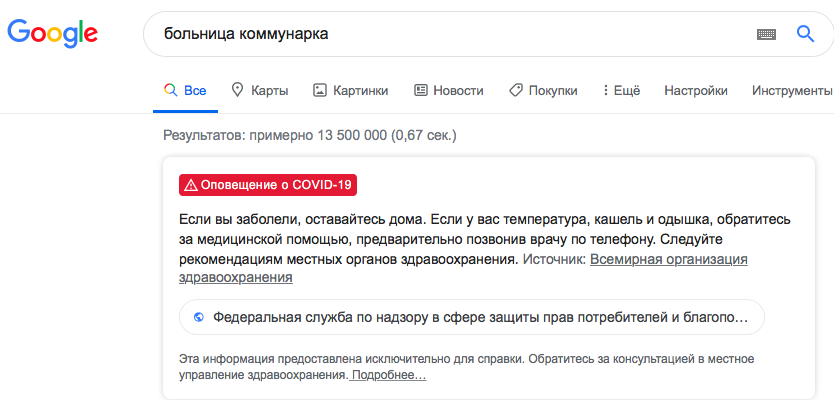Open the Настройки settings dropdown
This screenshot has width=834, height=400.
pos(695,90)
